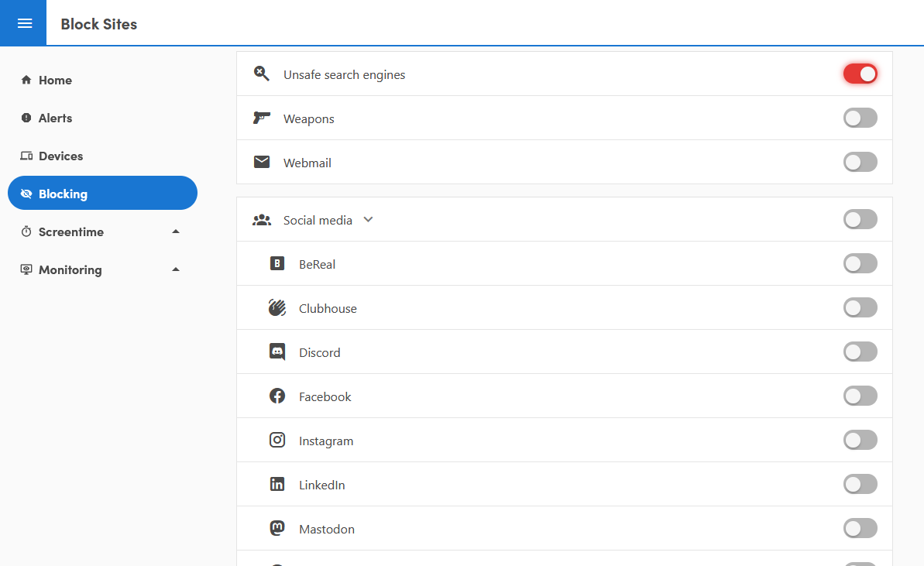Click the LinkedIn logo icon
The height and width of the screenshot is (566, 924).
point(277,484)
